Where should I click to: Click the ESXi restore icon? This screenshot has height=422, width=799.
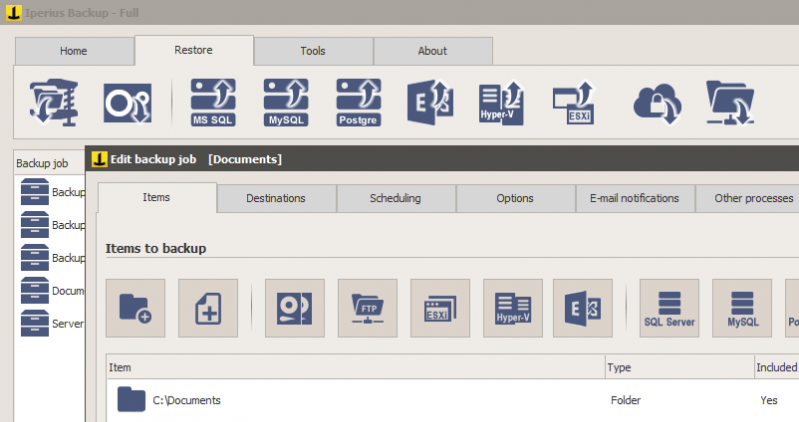[x=574, y=102]
